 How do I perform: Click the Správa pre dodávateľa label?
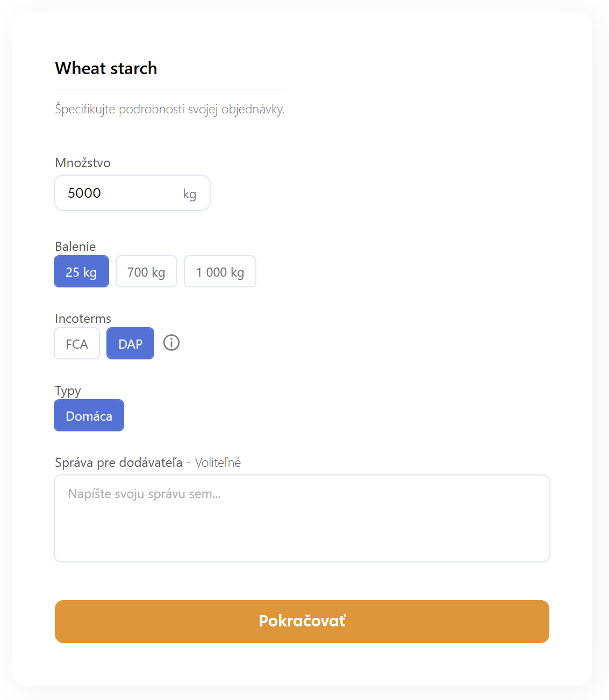click(118, 463)
